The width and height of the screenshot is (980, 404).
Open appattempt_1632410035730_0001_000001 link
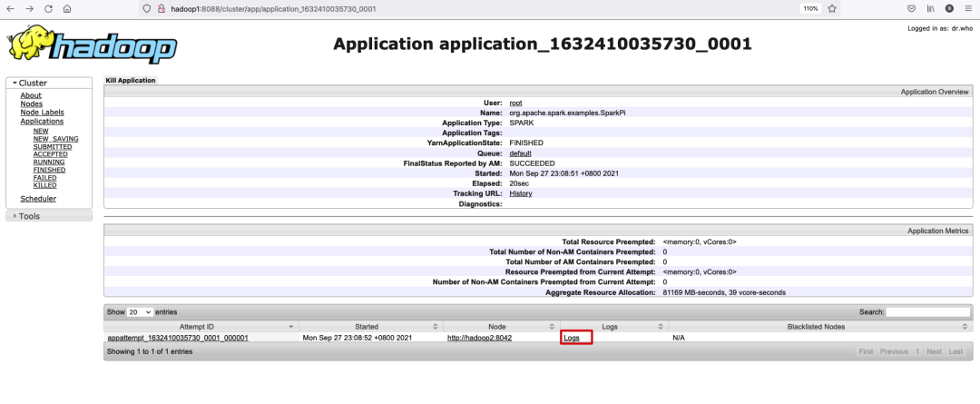(x=178, y=338)
